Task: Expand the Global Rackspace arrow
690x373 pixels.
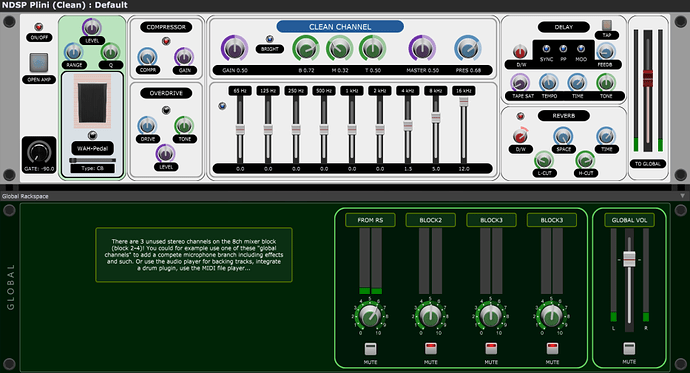Action: coord(683,196)
